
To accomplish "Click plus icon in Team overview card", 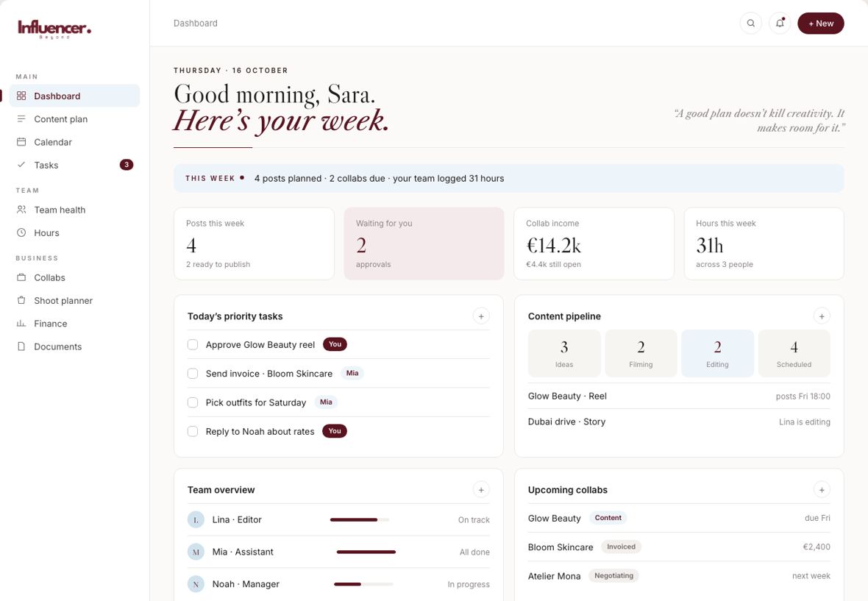I will [x=481, y=490].
